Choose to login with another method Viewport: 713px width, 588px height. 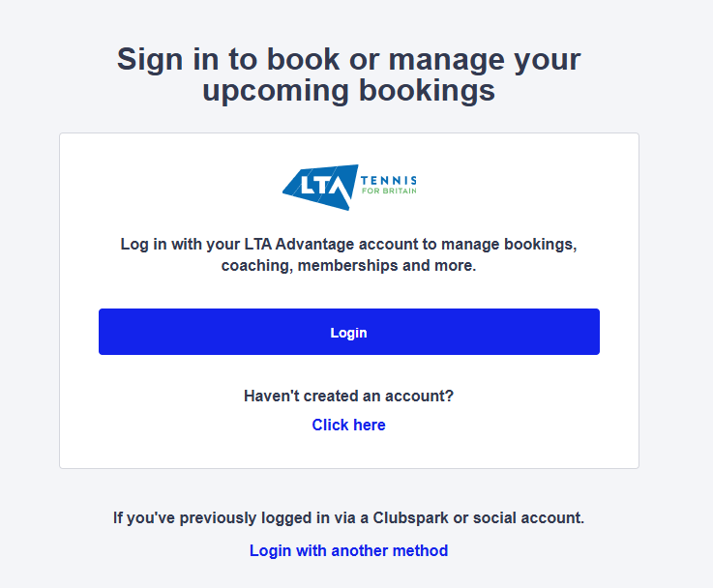click(x=348, y=550)
